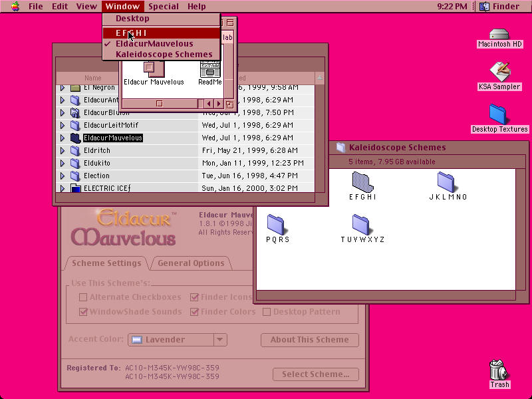Select the KSA Sampler desktop icon
This screenshot has height=399, width=532.
[x=499, y=72]
